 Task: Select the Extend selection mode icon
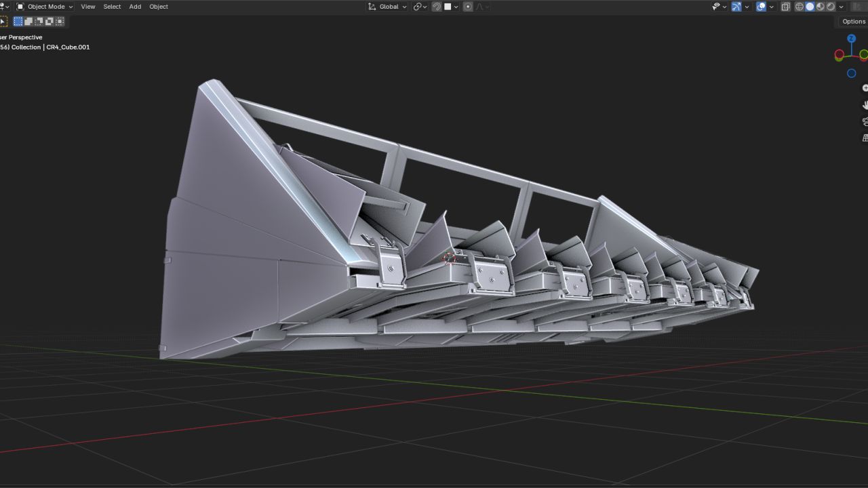click(28, 21)
